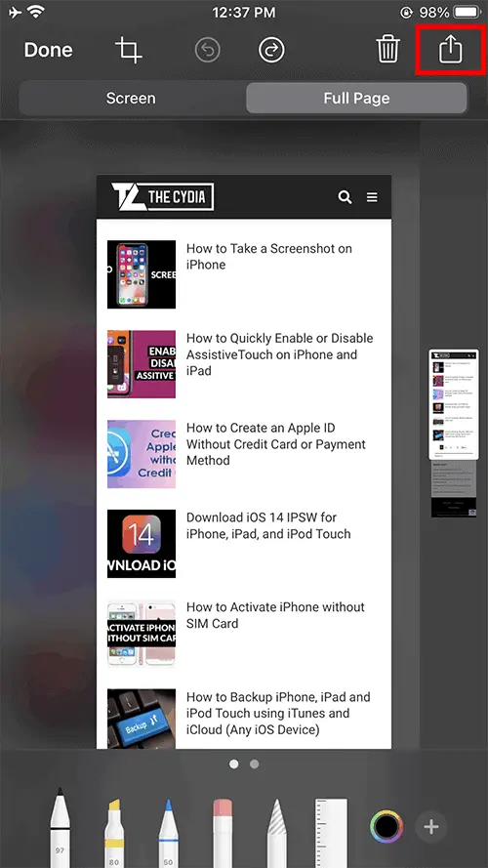Image resolution: width=488 pixels, height=868 pixels.
Task: Open the color picker wheel
Action: tap(386, 826)
